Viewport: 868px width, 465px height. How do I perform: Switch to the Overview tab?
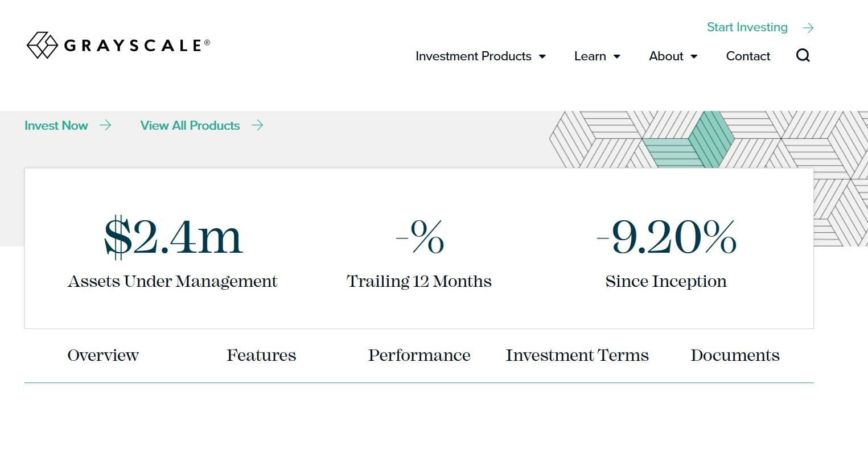103,355
